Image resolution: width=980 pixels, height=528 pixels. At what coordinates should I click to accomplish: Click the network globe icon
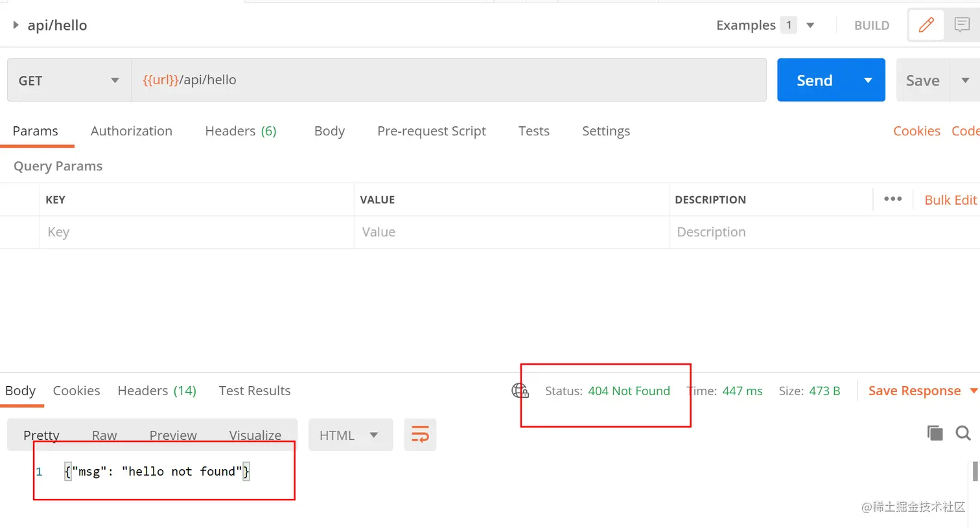(x=520, y=391)
